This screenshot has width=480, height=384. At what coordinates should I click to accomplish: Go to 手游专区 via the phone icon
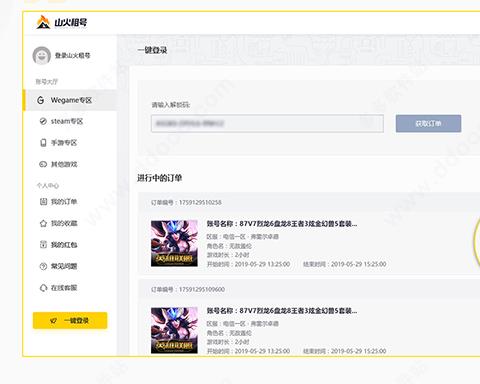pyautogui.click(x=43, y=143)
